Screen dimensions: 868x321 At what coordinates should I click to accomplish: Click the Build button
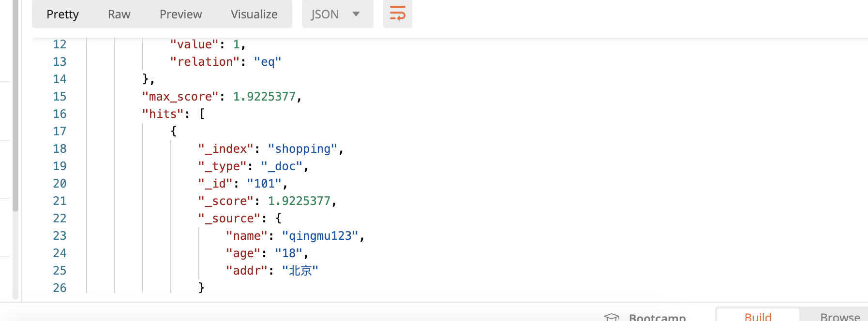point(758,316)
